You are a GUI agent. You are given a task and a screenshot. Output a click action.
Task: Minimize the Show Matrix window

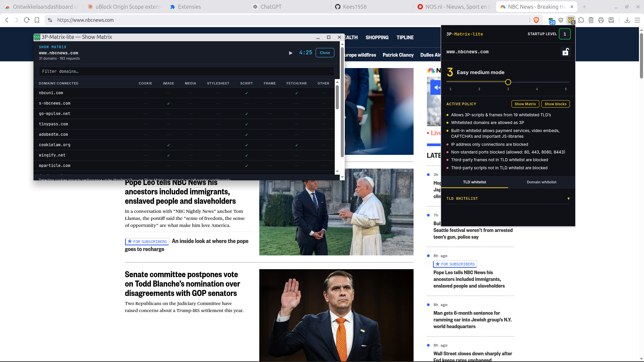tap(318, 37)
